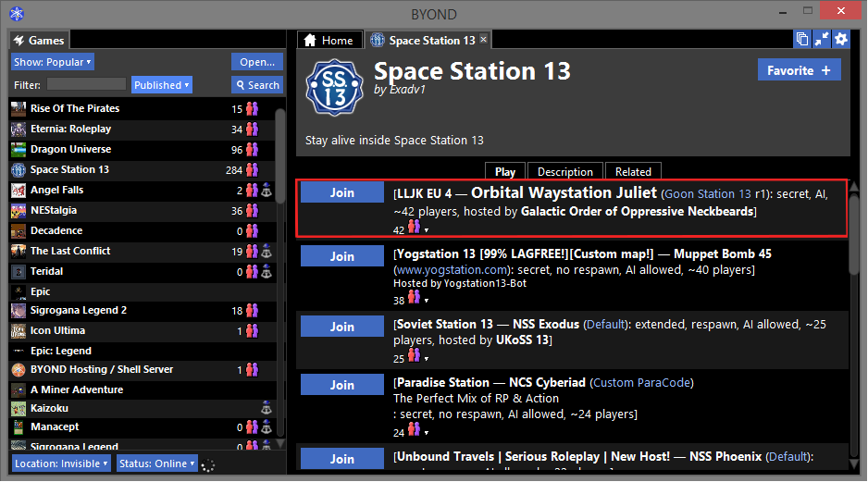Join the LLJK EU 4 server
The image size is (868, 482).
click(x=342, y=192)
